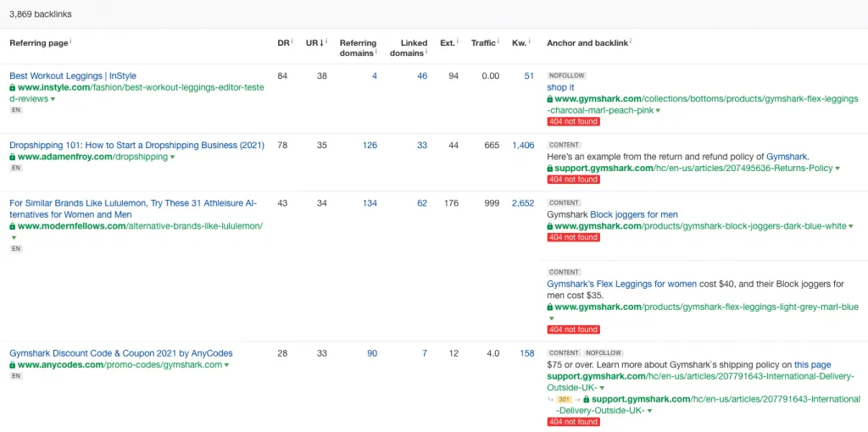The image size is (868, 432).
Task: Sort by the Kw. column header
Action: tap(519, 42)
